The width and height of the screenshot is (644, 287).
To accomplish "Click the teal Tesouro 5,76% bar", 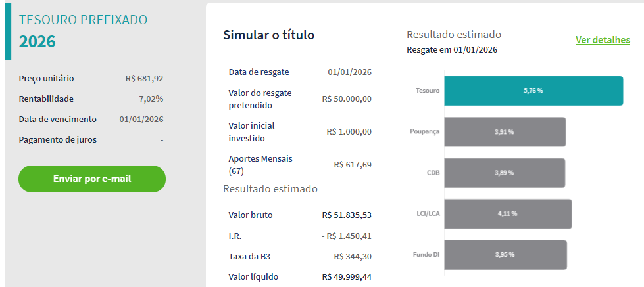I will (x=533, y=91).
